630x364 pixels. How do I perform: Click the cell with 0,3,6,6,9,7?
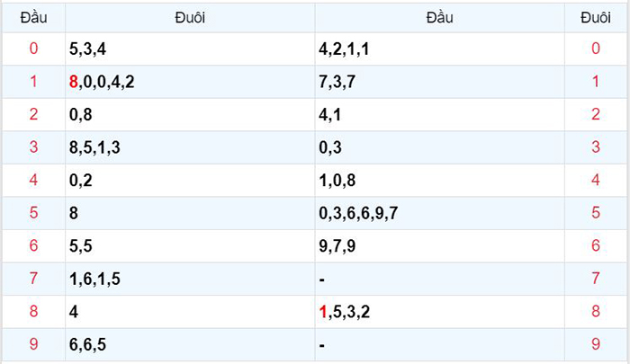pyautogui.click(x=439, y=213)
